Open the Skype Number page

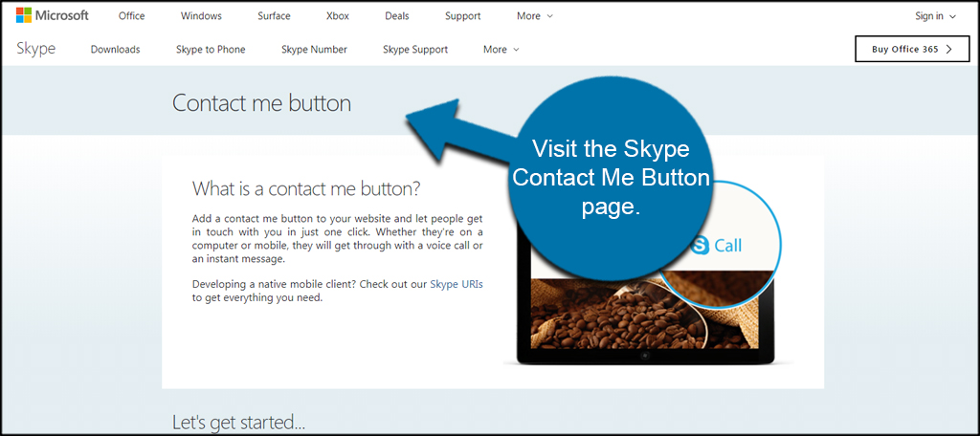(x=314, y=50)
